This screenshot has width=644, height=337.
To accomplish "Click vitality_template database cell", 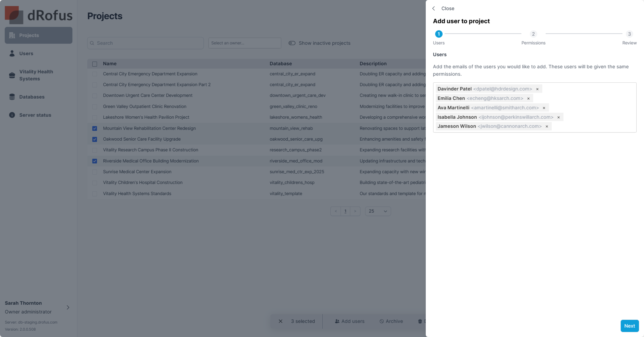I will pos(286,193).
